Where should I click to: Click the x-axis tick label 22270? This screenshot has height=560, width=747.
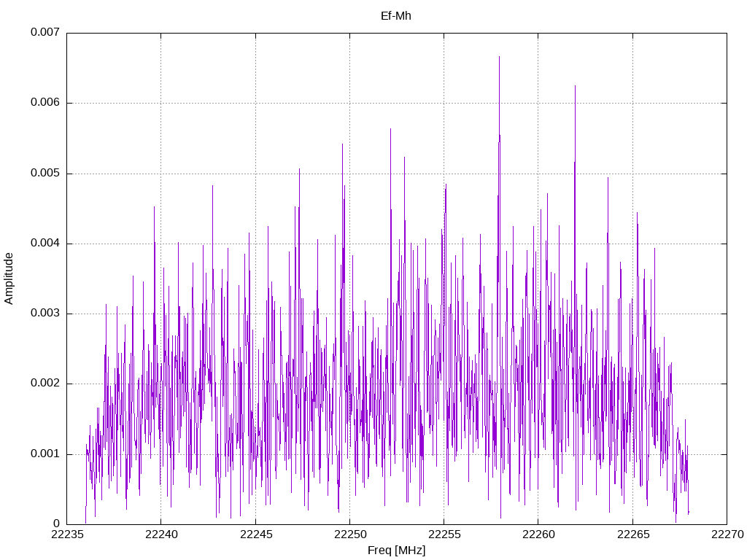(x=727, y=534)
